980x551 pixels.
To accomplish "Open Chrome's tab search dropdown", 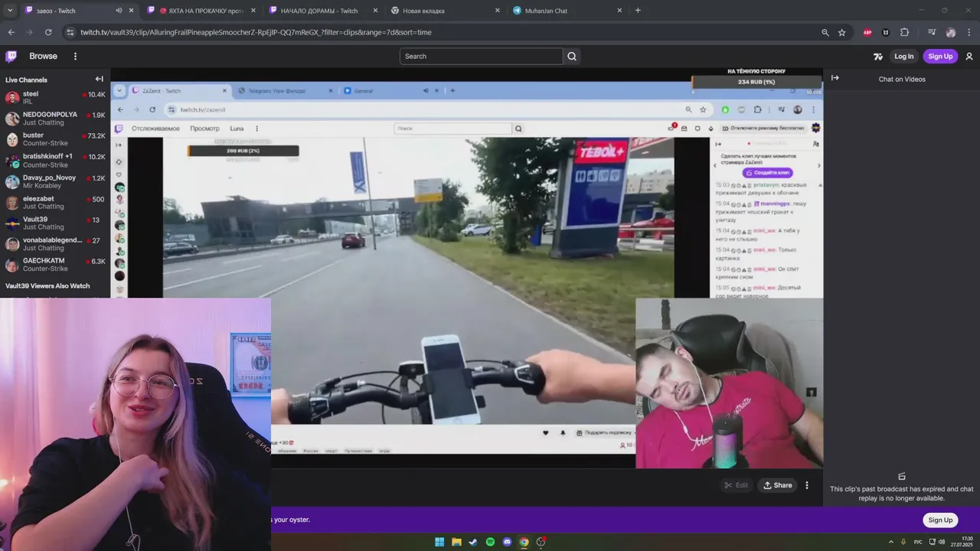I will (10, 11).
